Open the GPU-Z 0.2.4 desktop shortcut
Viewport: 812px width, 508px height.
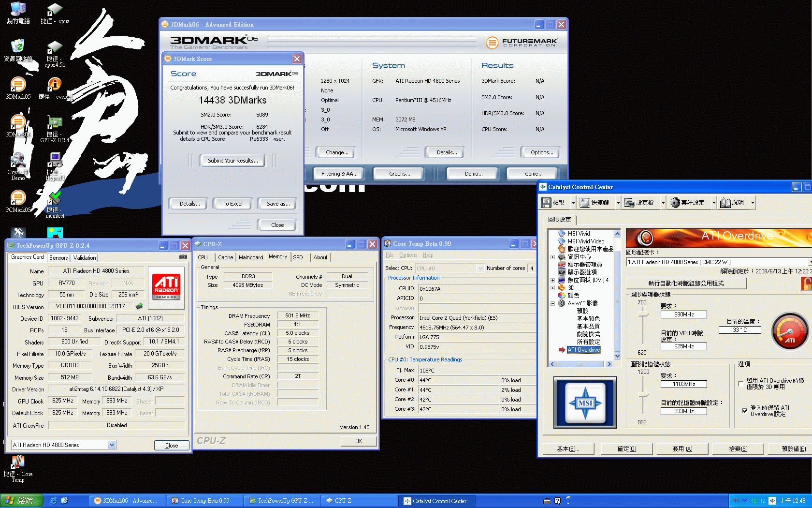55,129
